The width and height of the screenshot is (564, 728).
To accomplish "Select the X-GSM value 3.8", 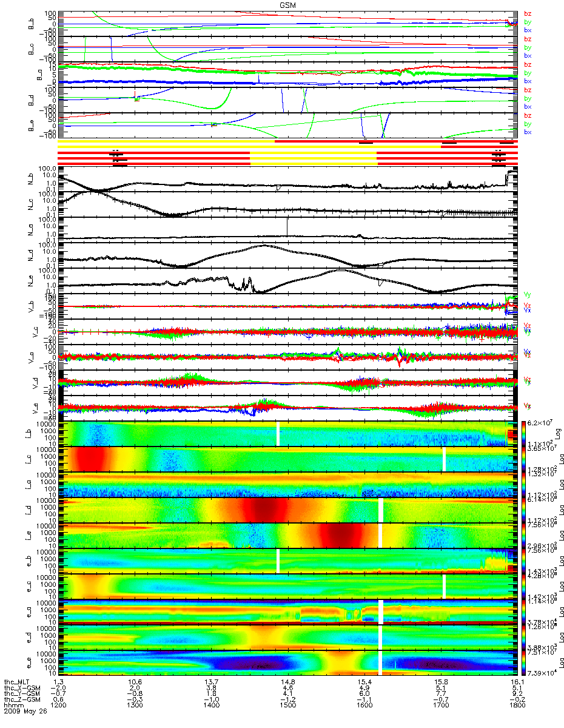I will (x=211, y=688).
